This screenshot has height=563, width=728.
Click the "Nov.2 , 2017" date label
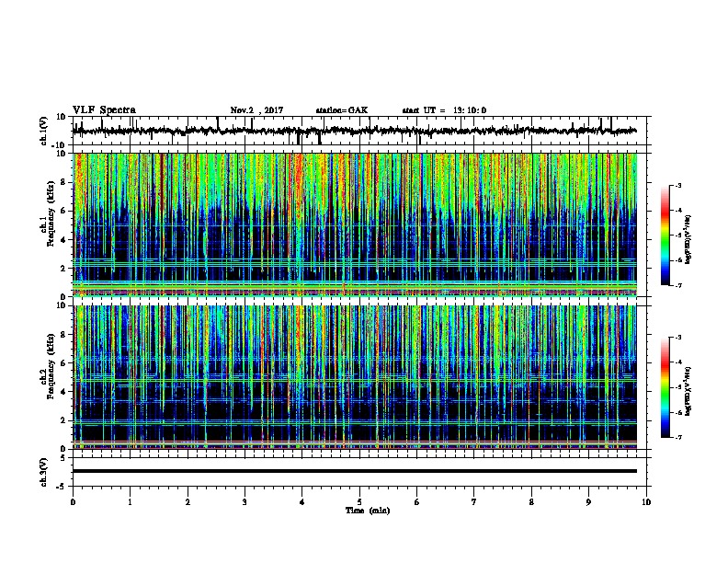pyautogui.click(x=256, y=110)
